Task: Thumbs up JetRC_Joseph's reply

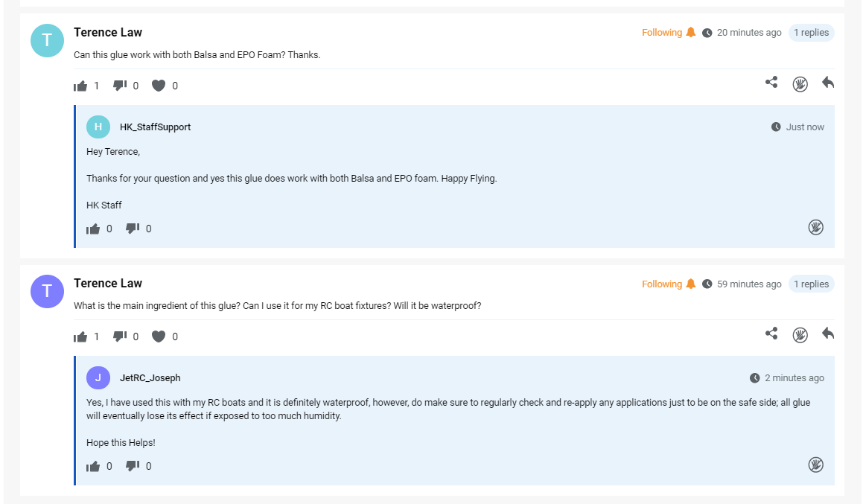Action: point(93,467)
